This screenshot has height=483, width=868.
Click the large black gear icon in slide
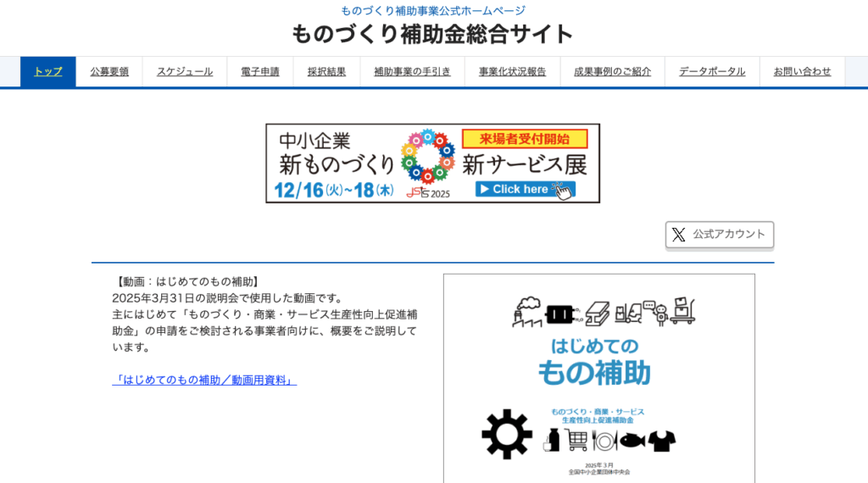(x=507, y=434)
